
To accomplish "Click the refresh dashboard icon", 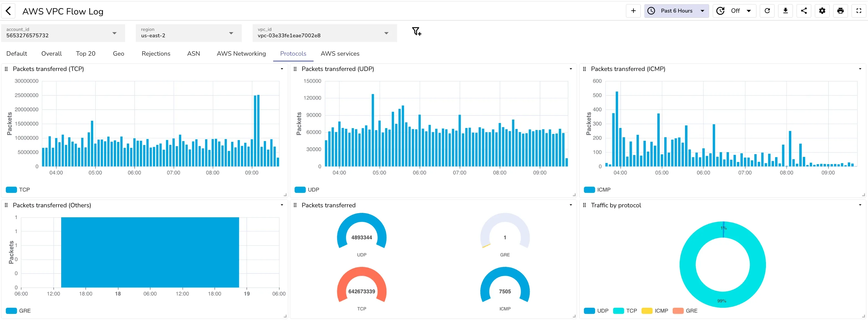I will tap(767, 11).
